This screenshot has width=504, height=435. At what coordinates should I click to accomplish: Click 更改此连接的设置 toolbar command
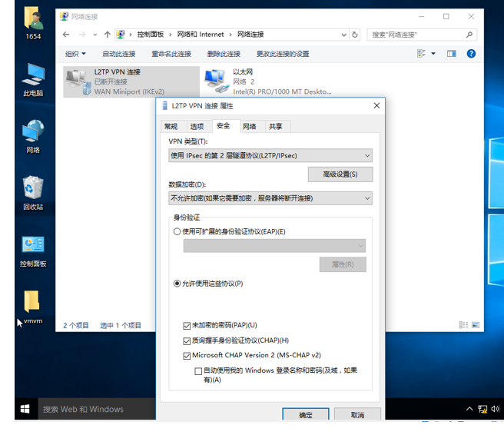click(283, 54)
